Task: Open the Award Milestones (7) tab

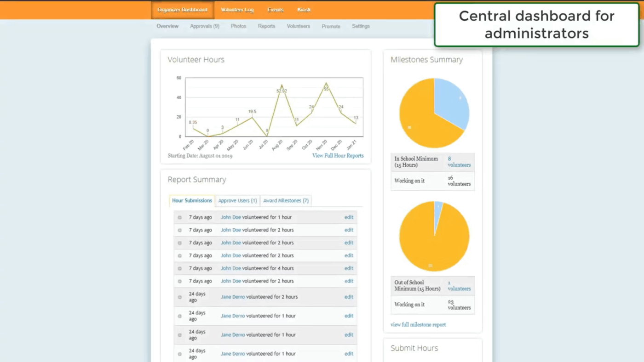Action: coord(286,200)
